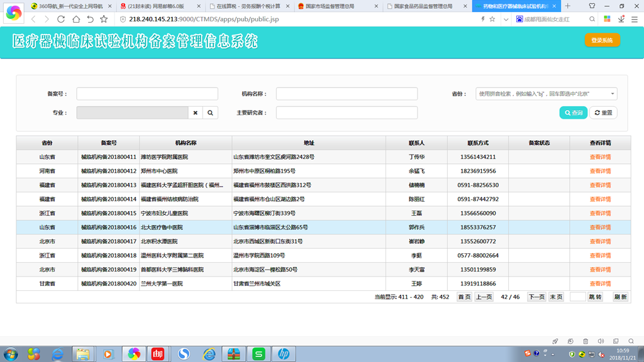The image size is (644, 362).
Task: Click the undo/restore closed tab icon
Action: tap(90, 19)
